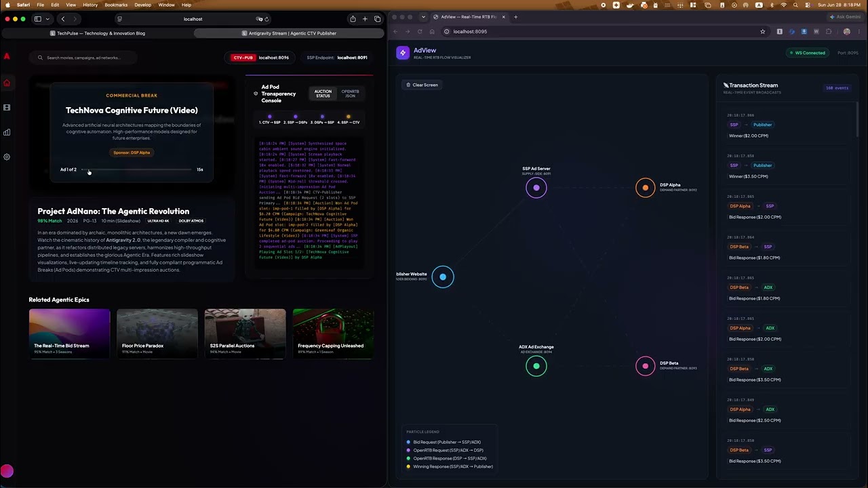Image resolution: width=868 pixels, height=488 pixels.
Task: Open Chrome home page icon
Action: [432, 31]
